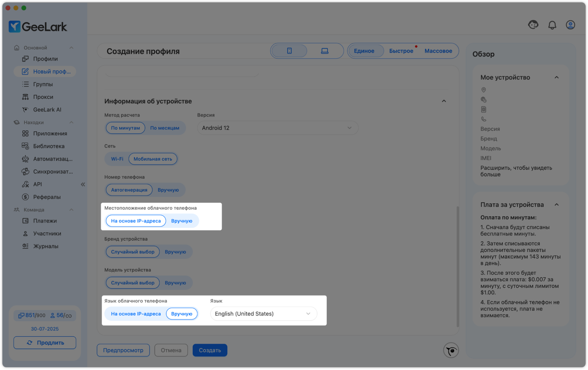588x370 pixels.
Task: Collapse Плата за устройства panel
Action: pos(556,205)
